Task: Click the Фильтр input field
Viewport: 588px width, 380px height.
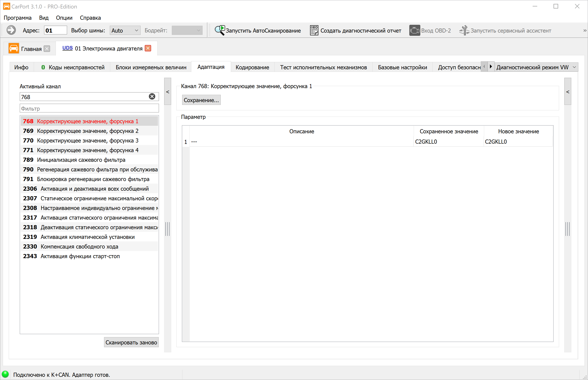Action: tap(89, 108)
